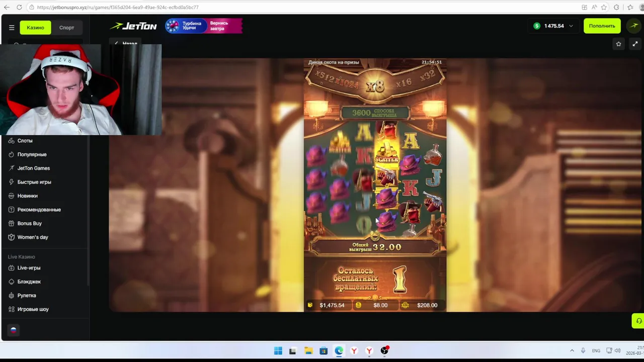Open Популярные category in sidebar
This screenshot has height=362, width=644.
tap(32, 154)
